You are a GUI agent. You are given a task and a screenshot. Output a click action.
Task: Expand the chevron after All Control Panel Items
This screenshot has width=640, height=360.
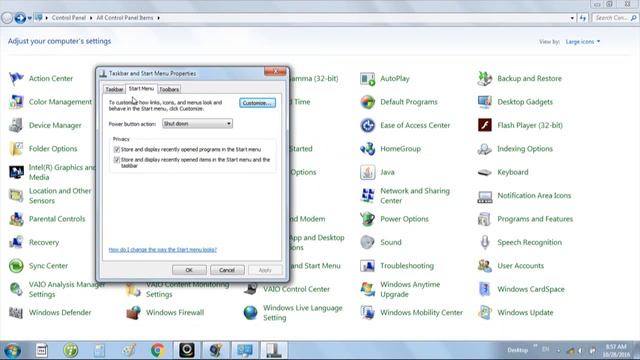158,18
